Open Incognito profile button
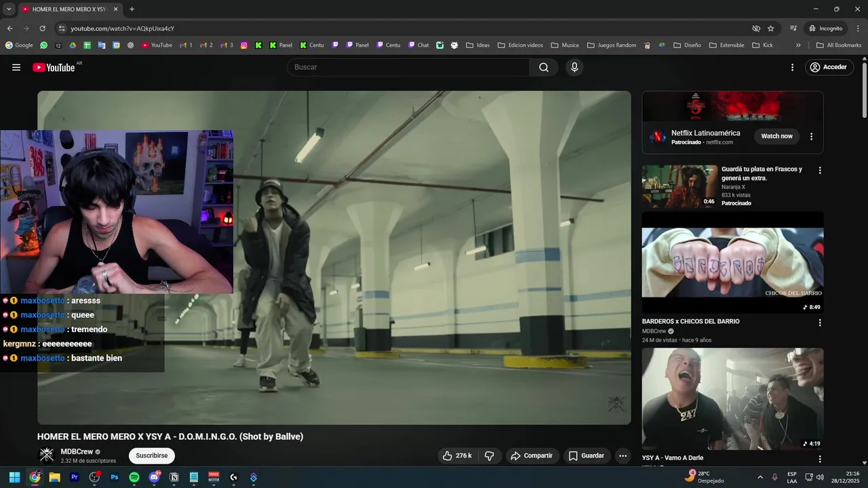This screenshot has height=488, width=868. 825,28
